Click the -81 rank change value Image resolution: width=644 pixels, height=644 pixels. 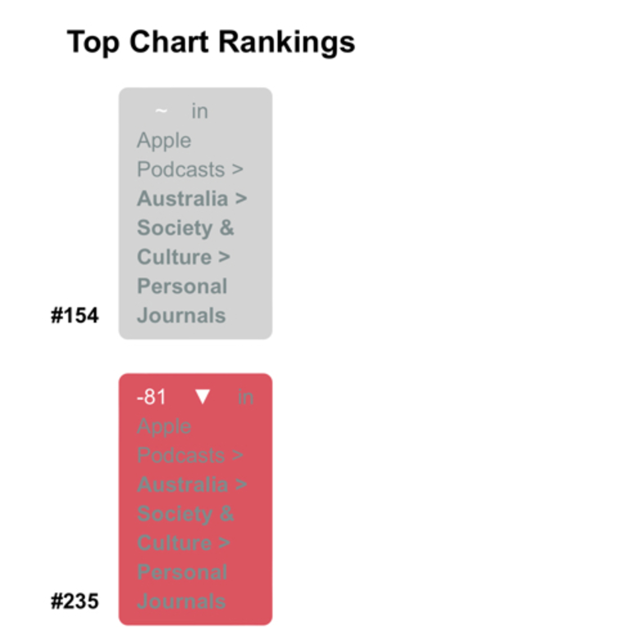[151, 397]
